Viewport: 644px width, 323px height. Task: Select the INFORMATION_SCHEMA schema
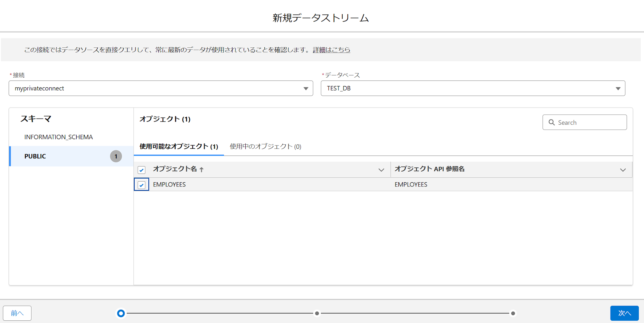coord(59,137)
